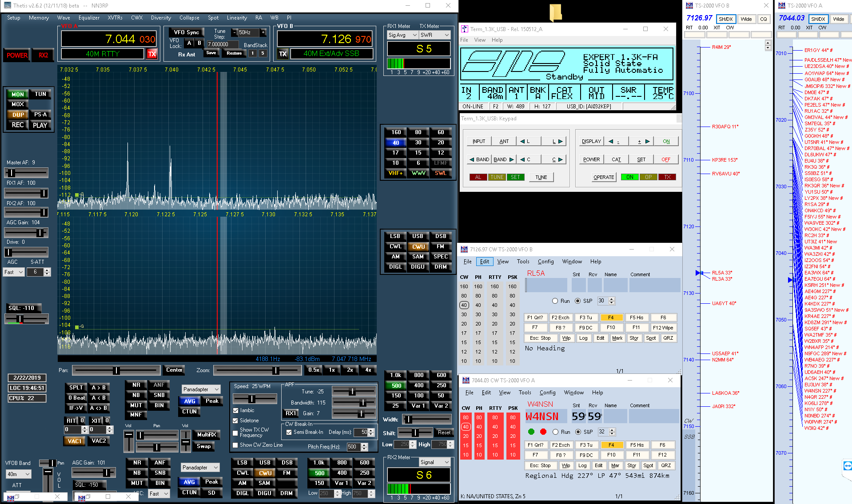Open the VFOB Band 40m dropdown
The width and height of the screenshot is (852, 504).
pyautogui.click(x=18, y=474)
